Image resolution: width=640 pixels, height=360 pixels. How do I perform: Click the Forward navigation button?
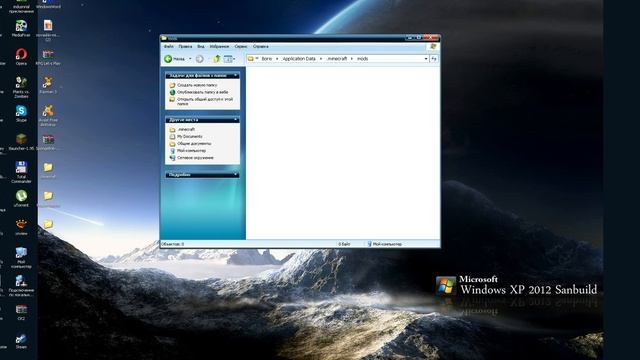pos(200,59)
